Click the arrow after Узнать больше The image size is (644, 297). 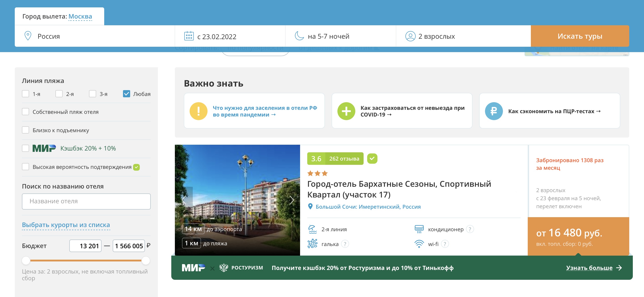click(x=619, y=268)
